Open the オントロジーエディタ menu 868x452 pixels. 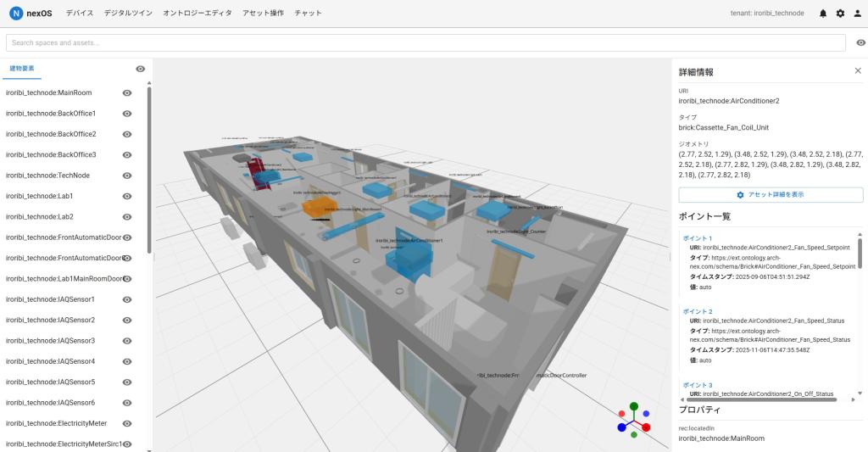(198, 14)
